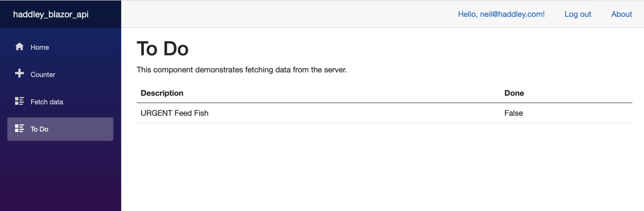Go to the Counter page label
644x211 pixels.
(x=43, y=75)
